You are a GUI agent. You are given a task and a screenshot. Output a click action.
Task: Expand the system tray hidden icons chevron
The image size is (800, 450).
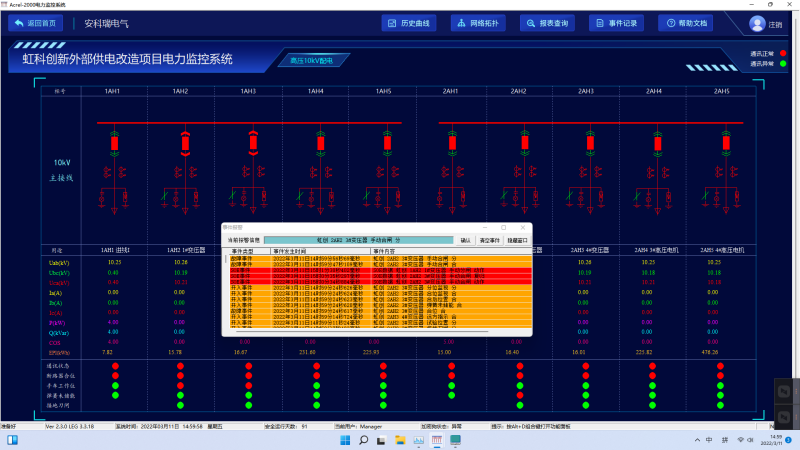(697, 440)
